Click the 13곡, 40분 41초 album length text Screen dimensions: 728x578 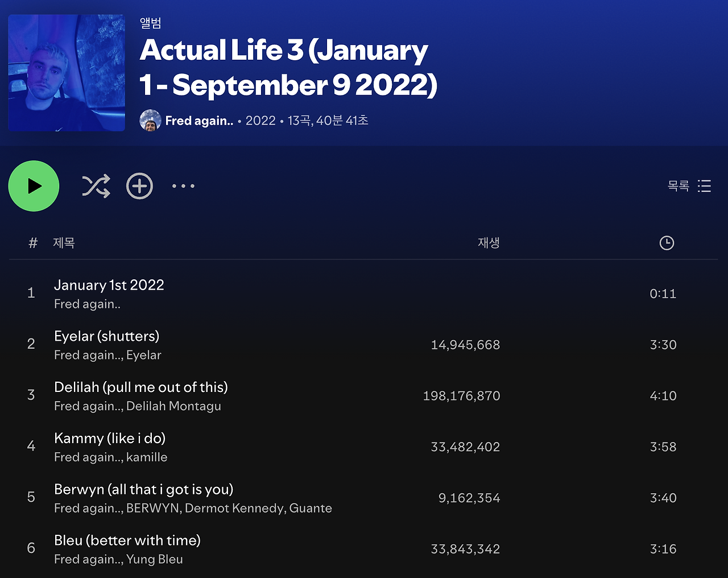(328, 121)
